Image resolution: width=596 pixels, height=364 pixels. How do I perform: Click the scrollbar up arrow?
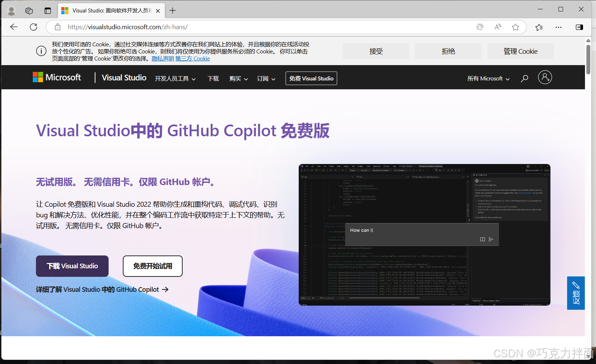tap(589, 40)
